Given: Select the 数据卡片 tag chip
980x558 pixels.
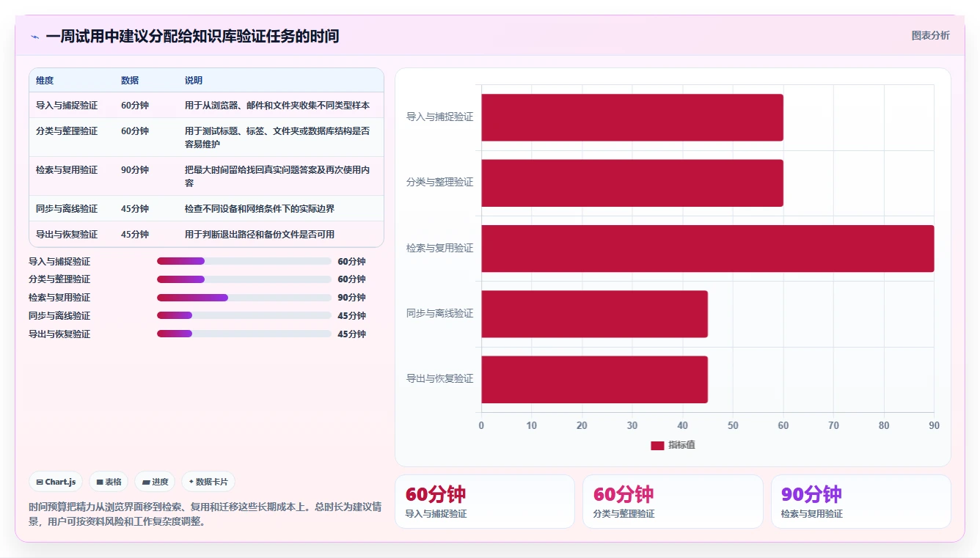Looking at the screenshot, I should (208, 482).
